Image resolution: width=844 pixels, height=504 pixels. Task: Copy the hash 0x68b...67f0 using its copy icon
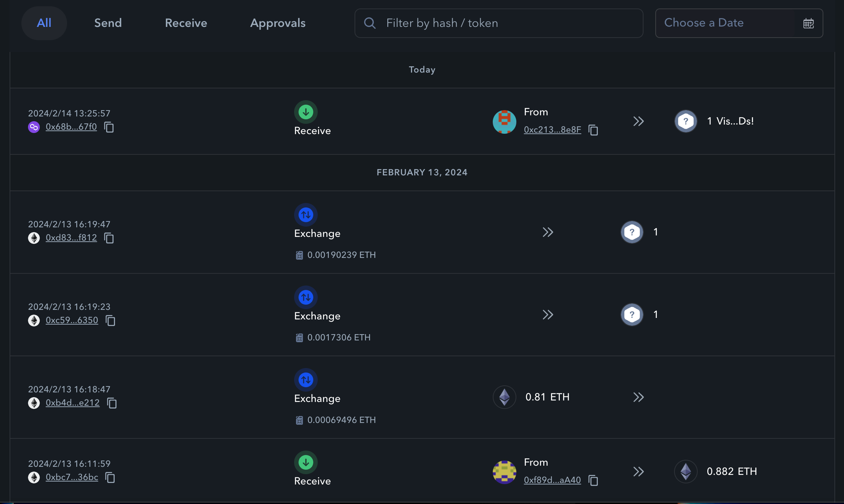click(109, 127)
